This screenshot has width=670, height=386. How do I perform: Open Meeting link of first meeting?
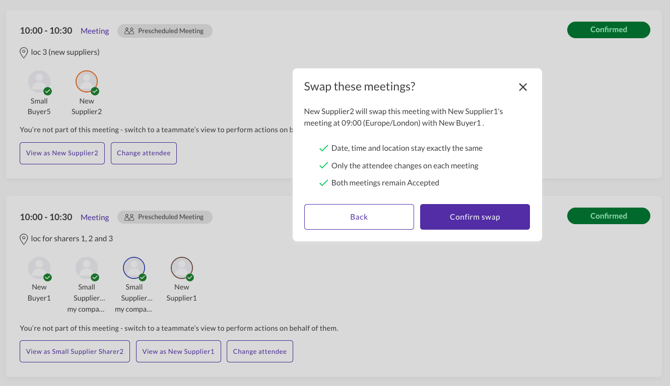click(95, 31)
